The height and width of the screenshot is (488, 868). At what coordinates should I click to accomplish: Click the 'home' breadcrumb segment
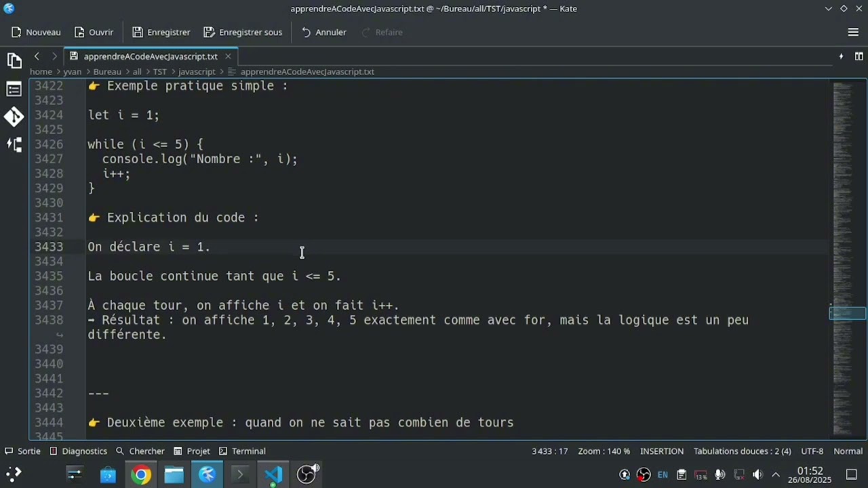click(x=41, y=71)
